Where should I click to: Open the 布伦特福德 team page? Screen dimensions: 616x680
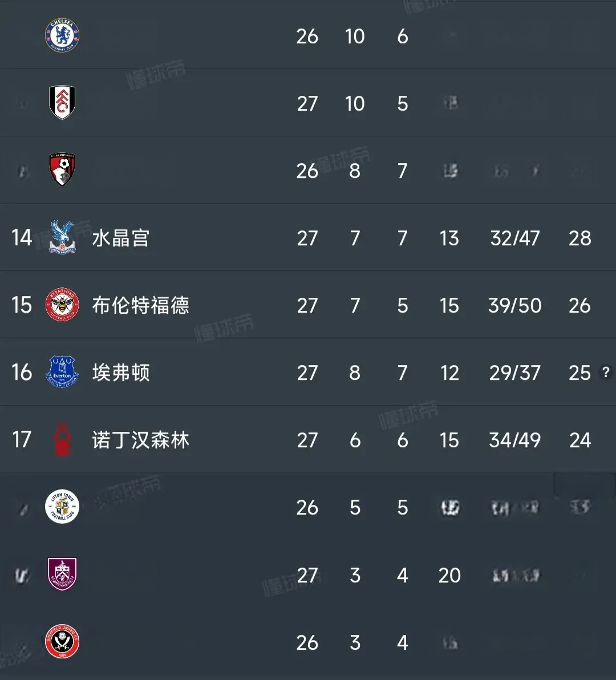pyautogui.click(x=140, y=305)
